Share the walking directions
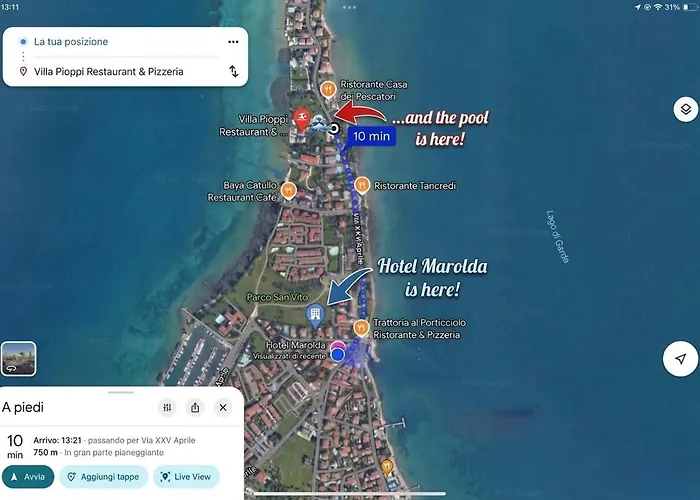The image size is (700, 500). (195, 407)
